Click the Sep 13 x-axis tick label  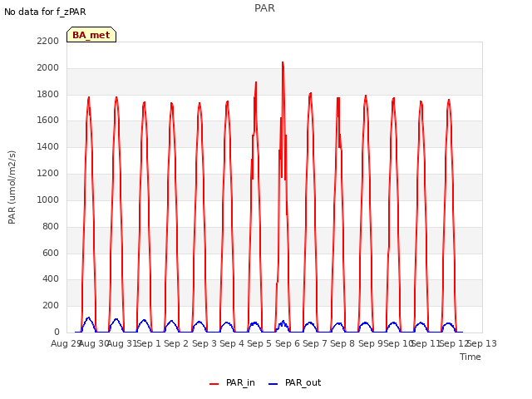click(x=482, y=343)
